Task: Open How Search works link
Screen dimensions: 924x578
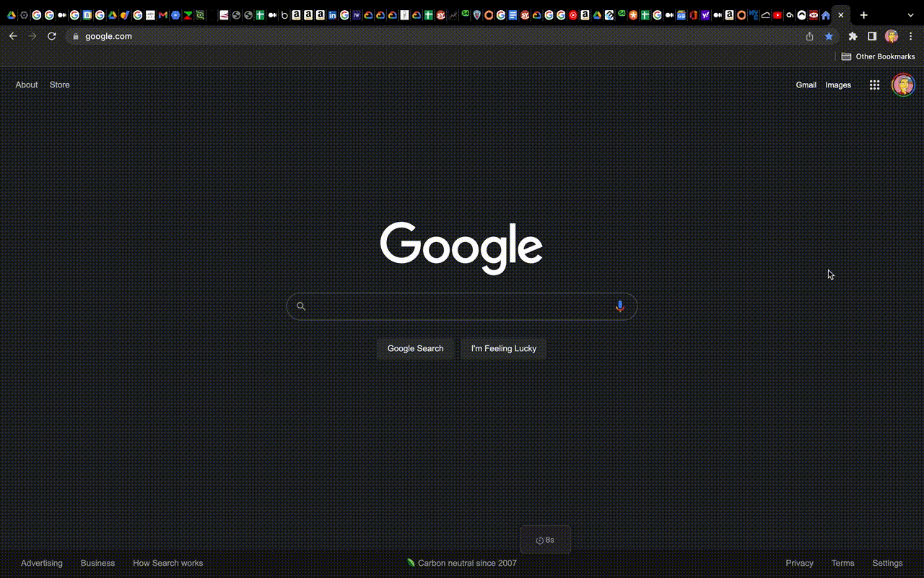Action: (167, 563)
